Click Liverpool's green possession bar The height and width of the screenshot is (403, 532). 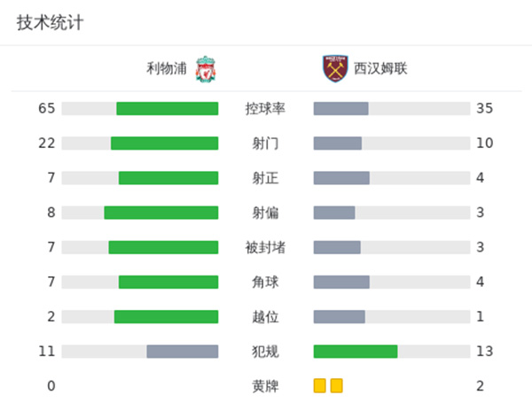coord(167,109)
